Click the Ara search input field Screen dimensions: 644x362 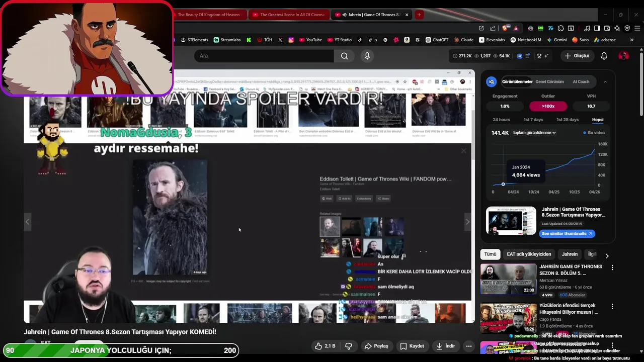click(x=264, y=56)
